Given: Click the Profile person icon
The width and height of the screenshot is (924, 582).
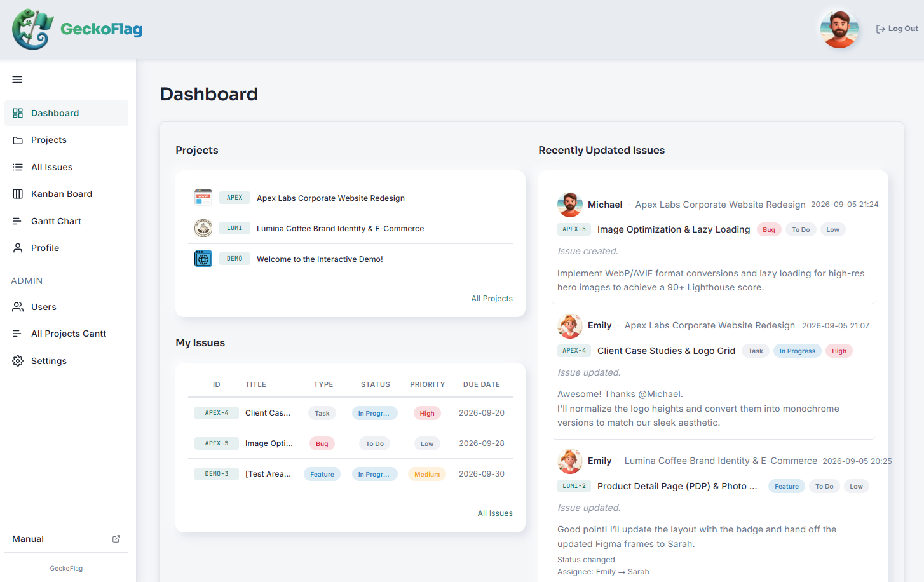Looking at the screenshot, I should coord(18,248).
